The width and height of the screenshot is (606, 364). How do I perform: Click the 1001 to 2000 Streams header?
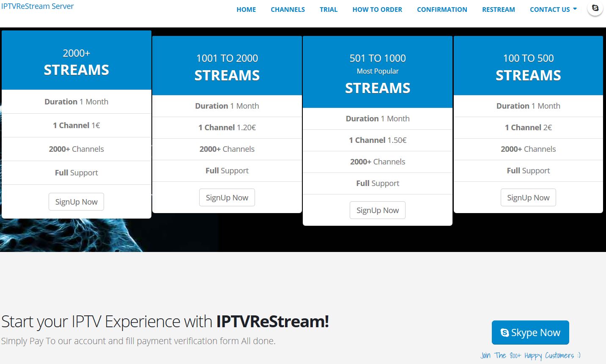point(227,66)
